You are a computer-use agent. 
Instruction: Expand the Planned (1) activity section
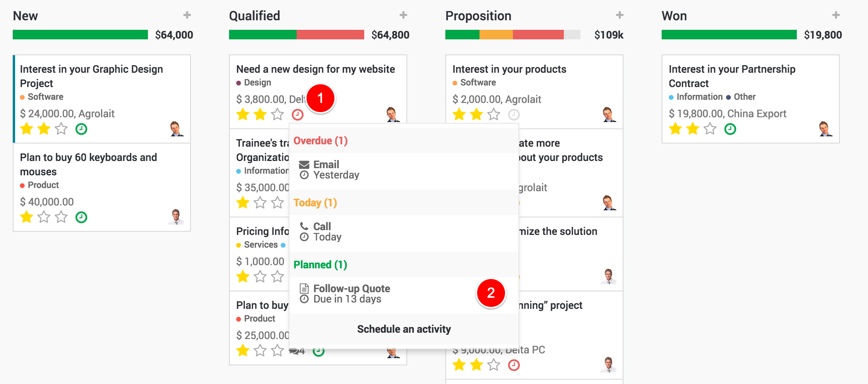pyautogui.click(x=320, y=265)
